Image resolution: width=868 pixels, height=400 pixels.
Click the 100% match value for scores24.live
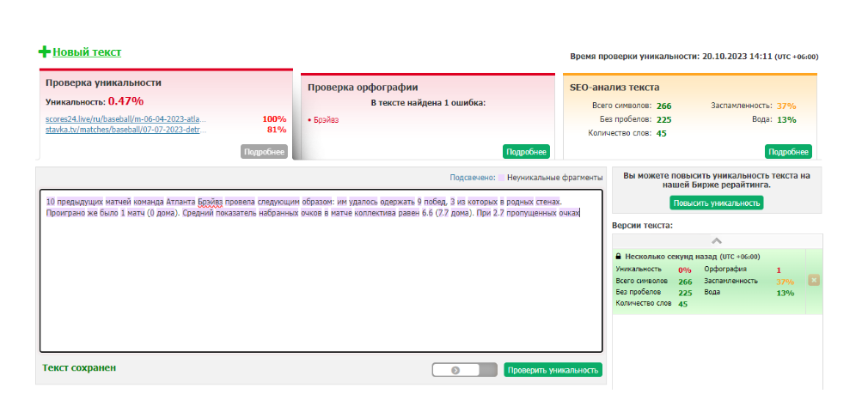coord(274,119)
